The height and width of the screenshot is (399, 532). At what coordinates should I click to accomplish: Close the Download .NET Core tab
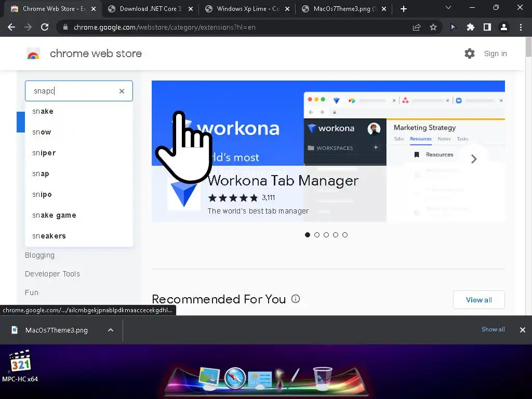tap(191, 9)
